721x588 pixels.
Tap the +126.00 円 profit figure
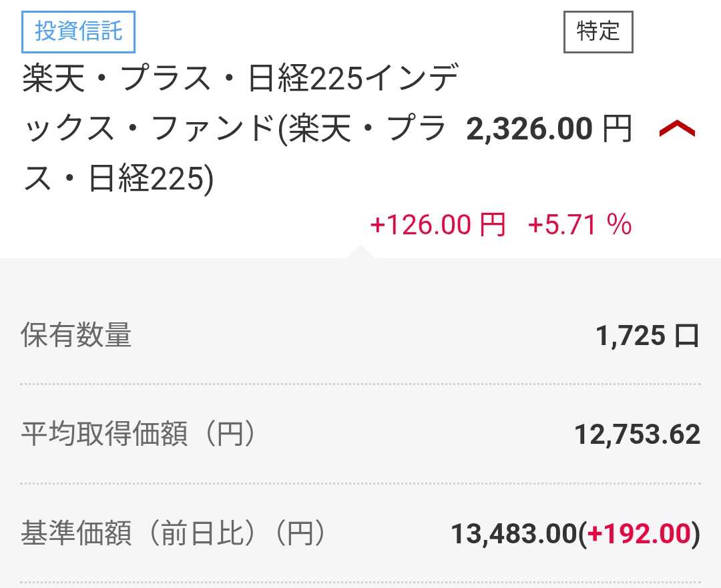point(437,225)
